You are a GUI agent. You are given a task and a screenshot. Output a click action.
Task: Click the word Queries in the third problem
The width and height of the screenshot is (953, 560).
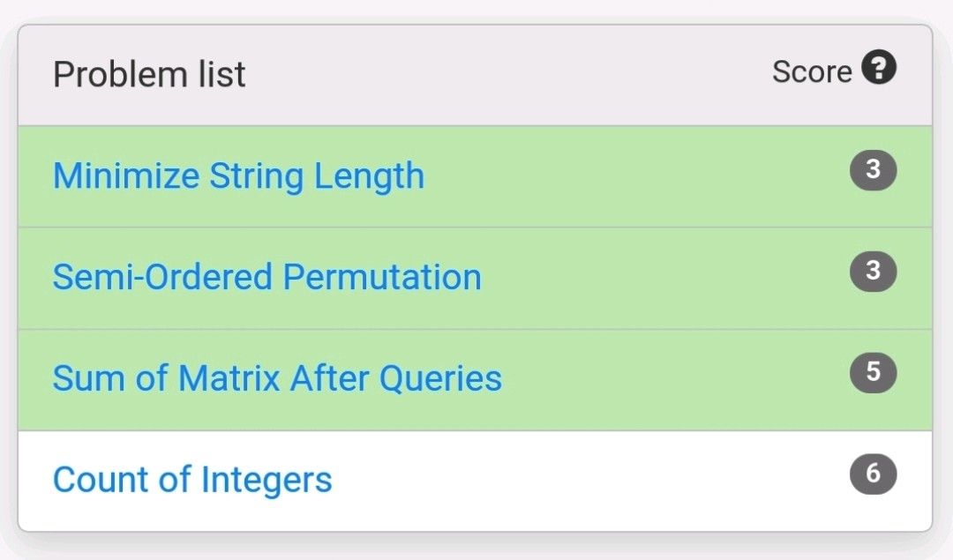tap(440, 379)
